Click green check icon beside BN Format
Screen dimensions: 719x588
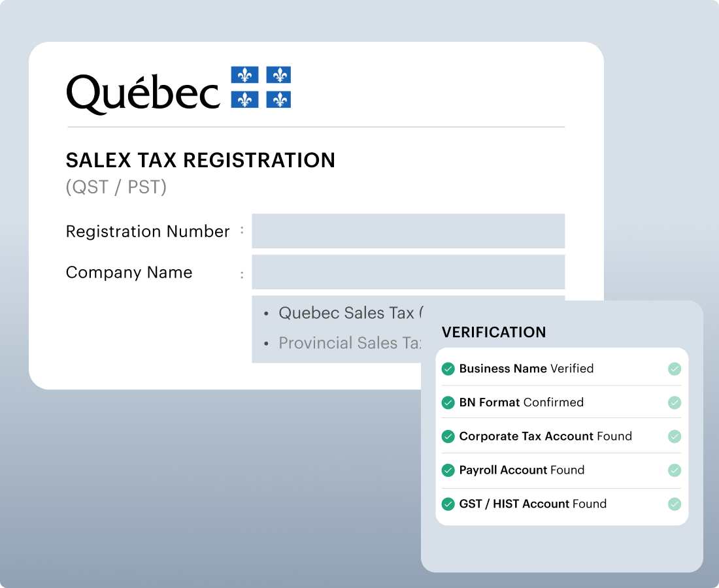(448, 402)
